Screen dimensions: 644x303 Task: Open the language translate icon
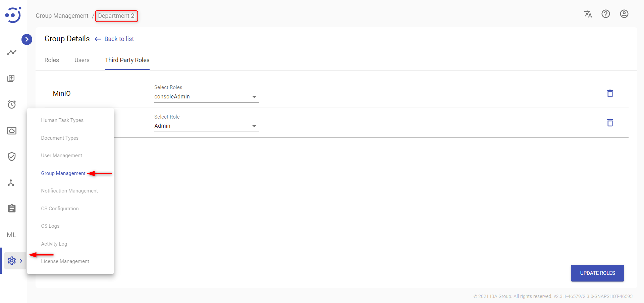pos(588,14)
